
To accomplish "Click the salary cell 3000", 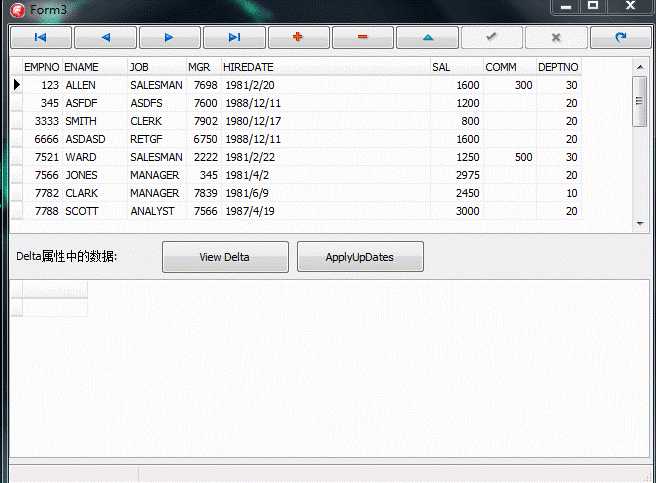I will tap(457, 211).
